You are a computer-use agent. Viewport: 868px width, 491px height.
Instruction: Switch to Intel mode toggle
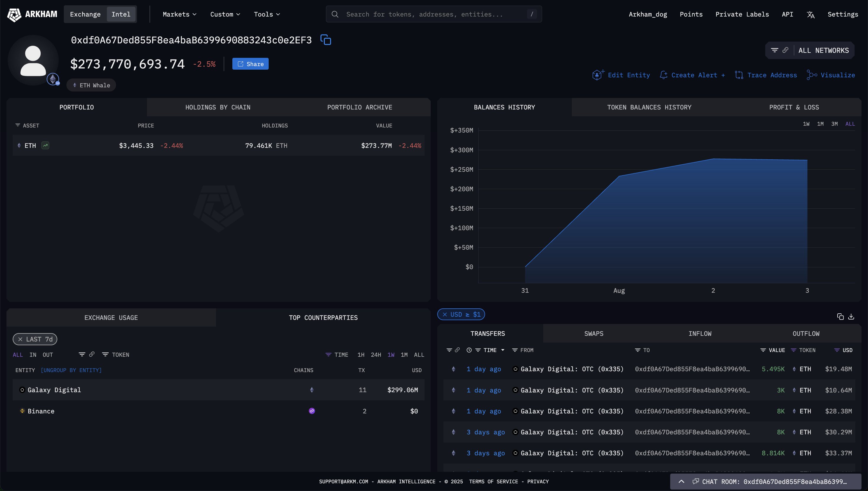tap(121, 14)
